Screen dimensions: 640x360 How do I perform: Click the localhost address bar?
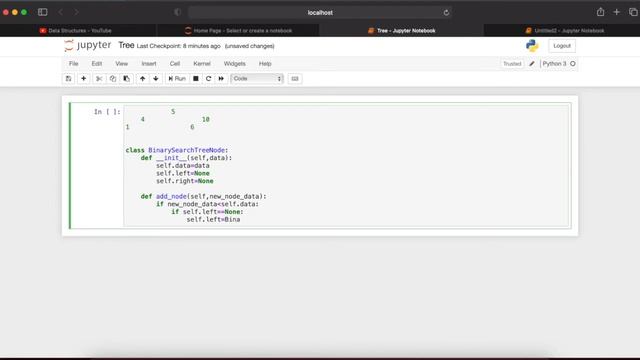pos(320,13)
